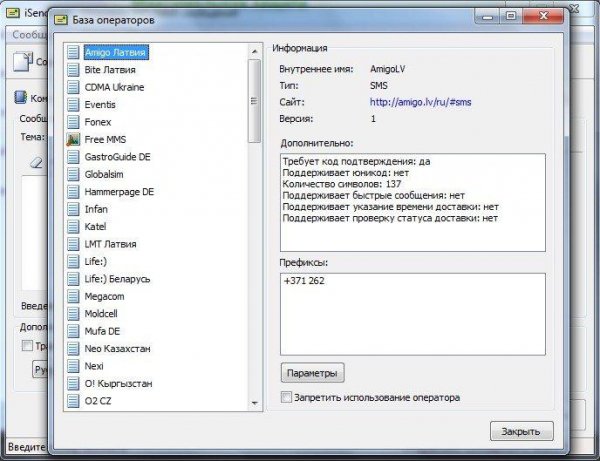Toggle the checkbox in background iSend window
Screen dimensions: 600x461
(27, 345)
